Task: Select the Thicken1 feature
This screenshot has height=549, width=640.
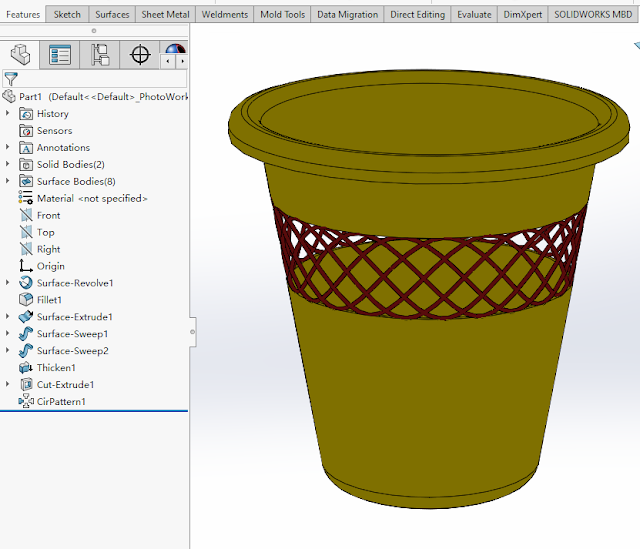Action: (x=56, y=368)
